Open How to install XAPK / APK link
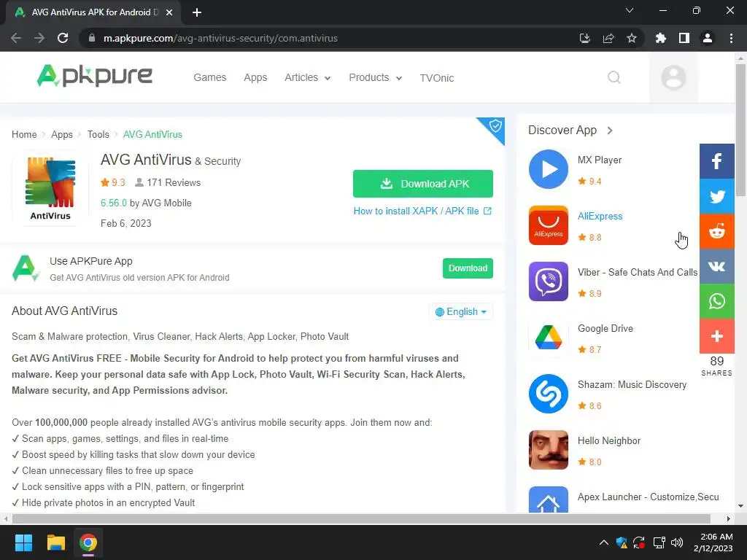 tap(422, 211)
